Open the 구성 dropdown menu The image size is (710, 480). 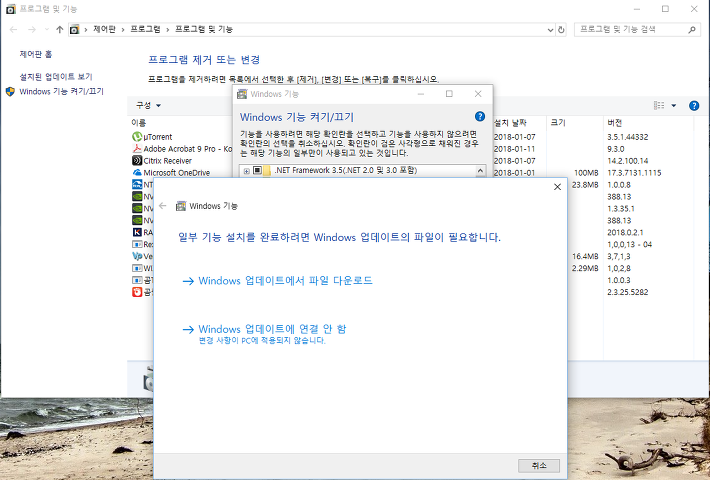pos(149,105)
